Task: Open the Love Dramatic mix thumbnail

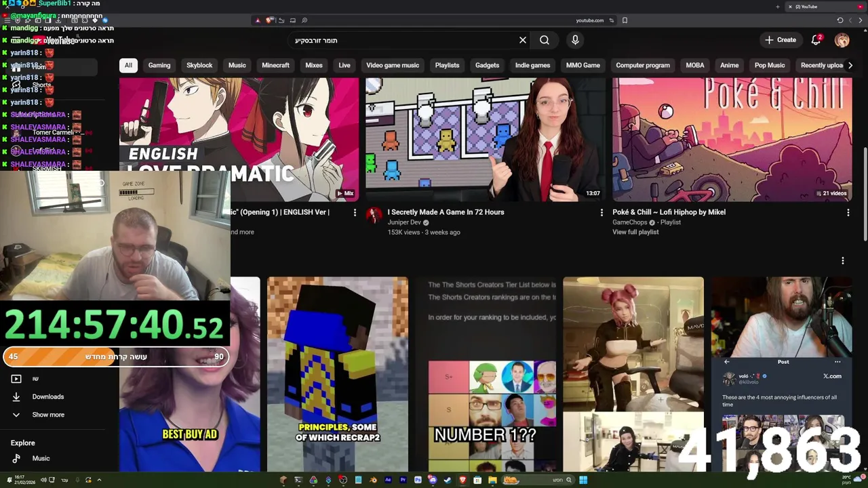Action: [239, 139]
